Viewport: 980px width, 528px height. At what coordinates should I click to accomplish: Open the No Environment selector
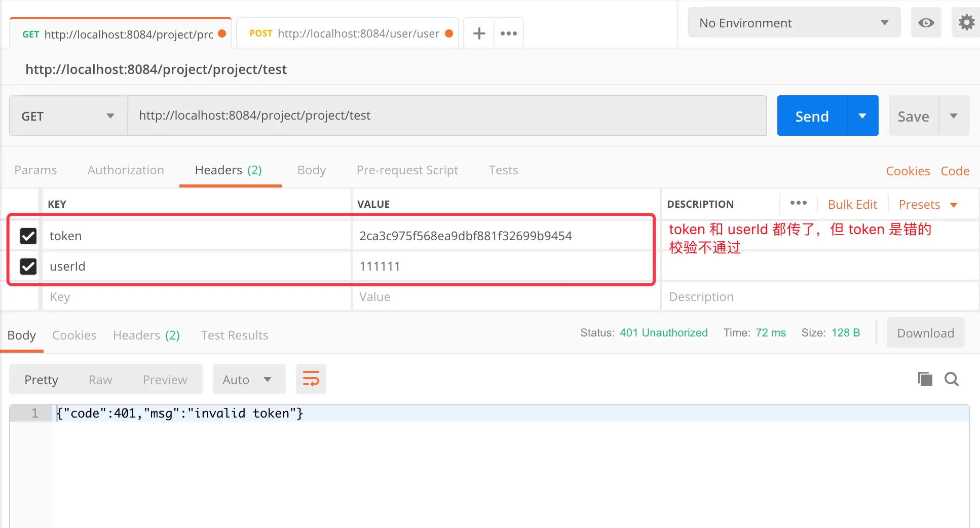pyautogui.click(x=794, y=23)
